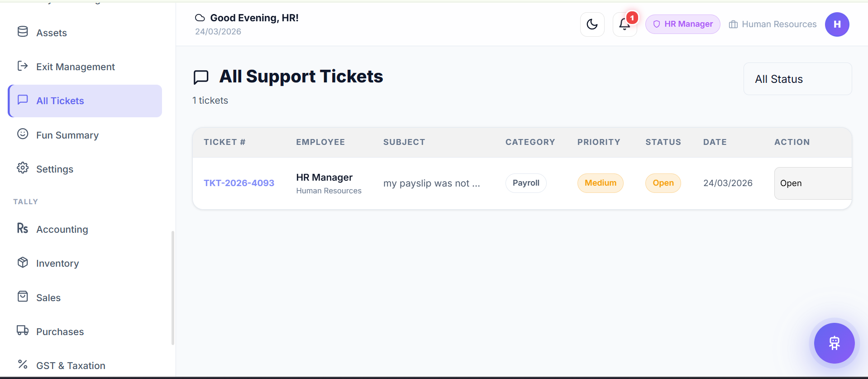Screen dimensions: 868x379
Task: Expand the Payroll category chip
Action: (x=525, y=183)
